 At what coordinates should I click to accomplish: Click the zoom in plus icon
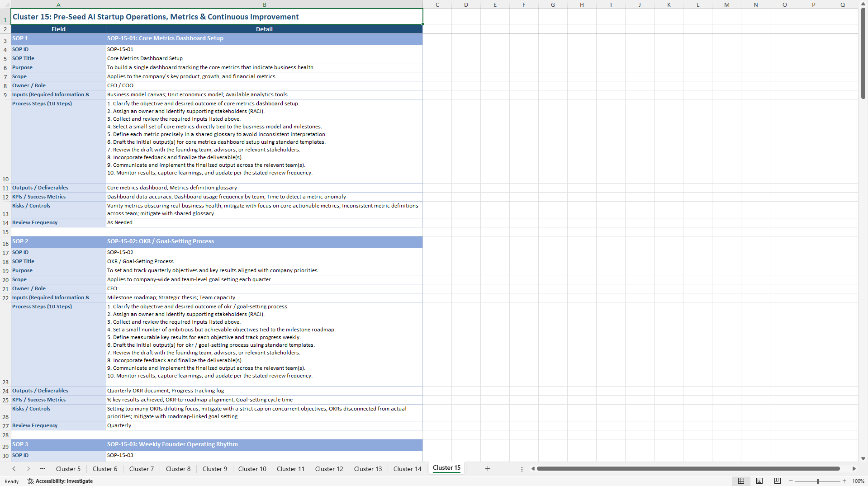844,481
